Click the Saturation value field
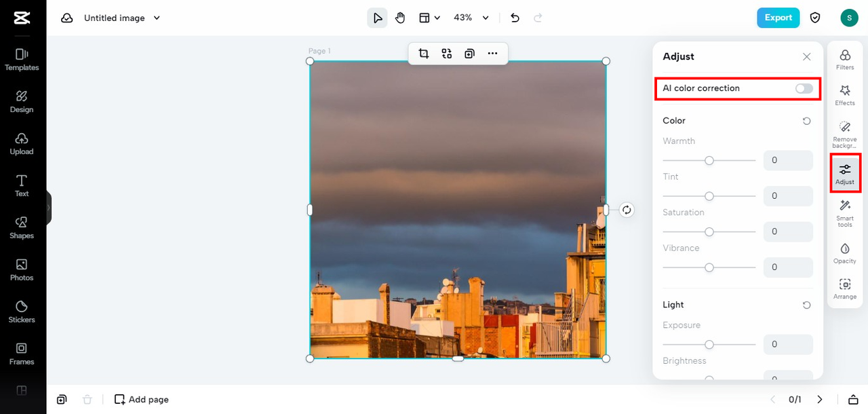Viewport: 868px width, 414px height. 788,231
